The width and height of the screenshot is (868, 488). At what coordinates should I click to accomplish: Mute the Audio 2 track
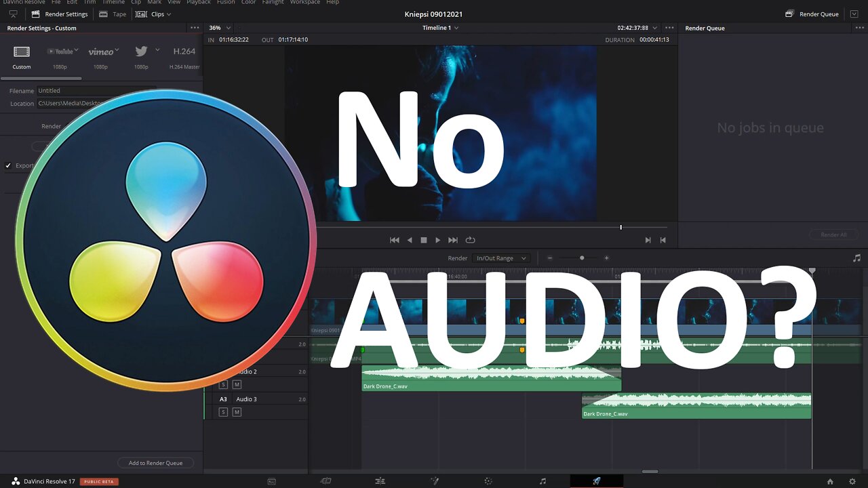(x=237, y=384)
